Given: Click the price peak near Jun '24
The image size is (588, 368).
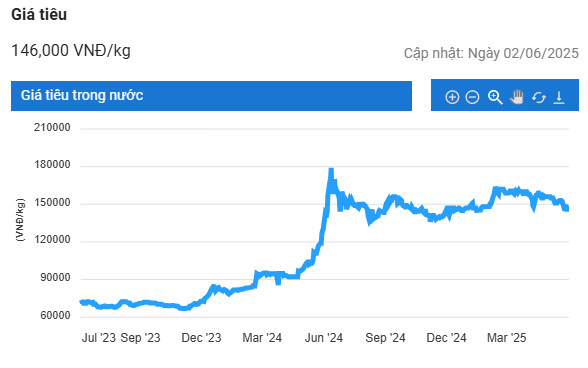Looking at the screenshot, I should point(331,170).
